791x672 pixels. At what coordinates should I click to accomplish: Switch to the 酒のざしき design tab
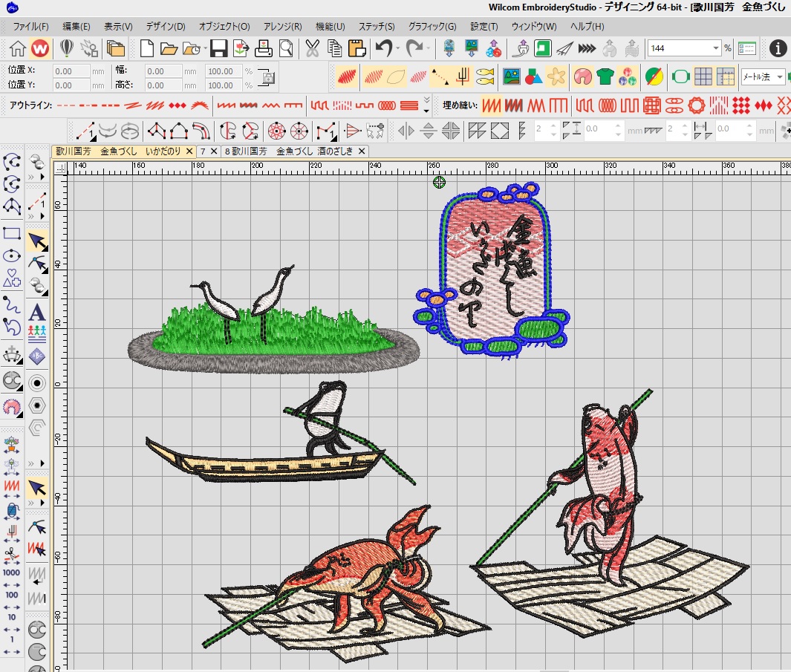tap(289, 151)
